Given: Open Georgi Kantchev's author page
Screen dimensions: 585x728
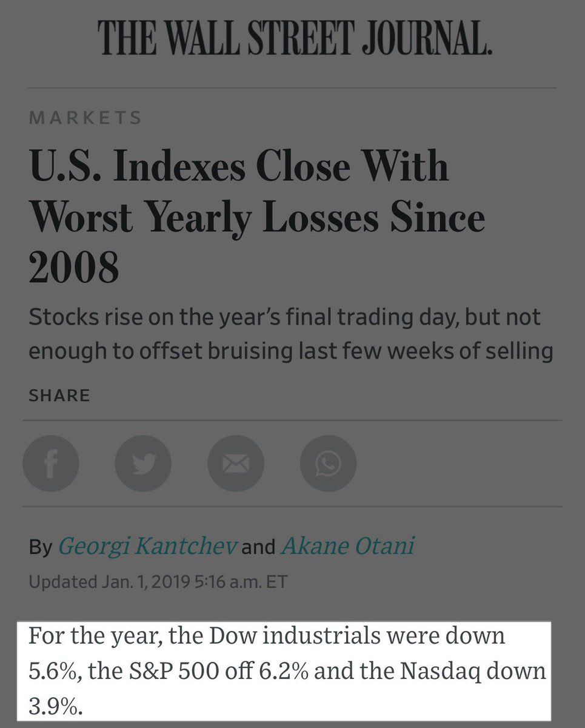Looking at the screenshot, I should click(x=147, y=547).
